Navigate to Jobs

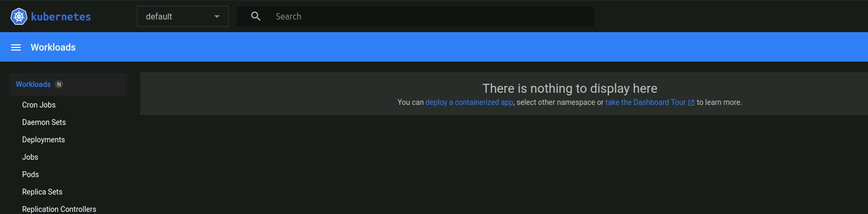coord(31,157)
